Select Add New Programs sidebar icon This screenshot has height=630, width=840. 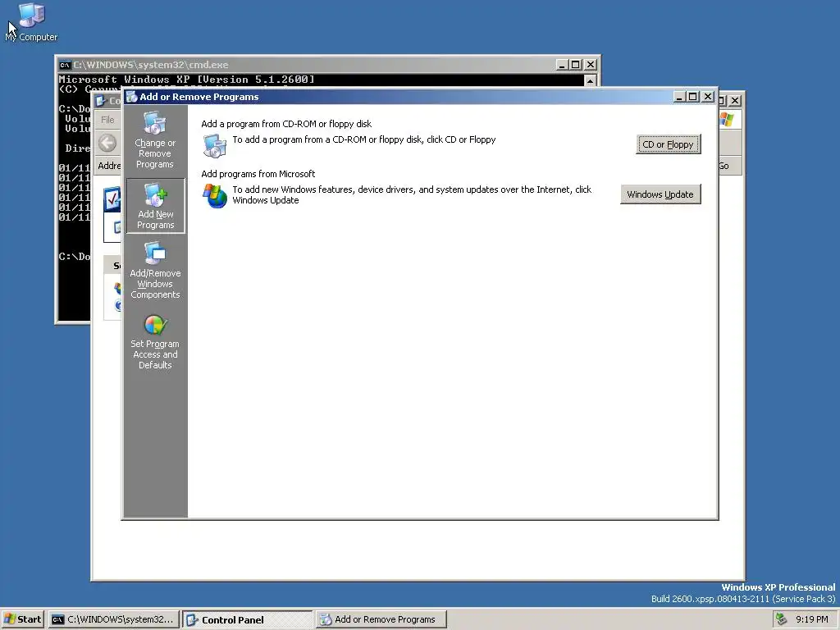(155, 206)
